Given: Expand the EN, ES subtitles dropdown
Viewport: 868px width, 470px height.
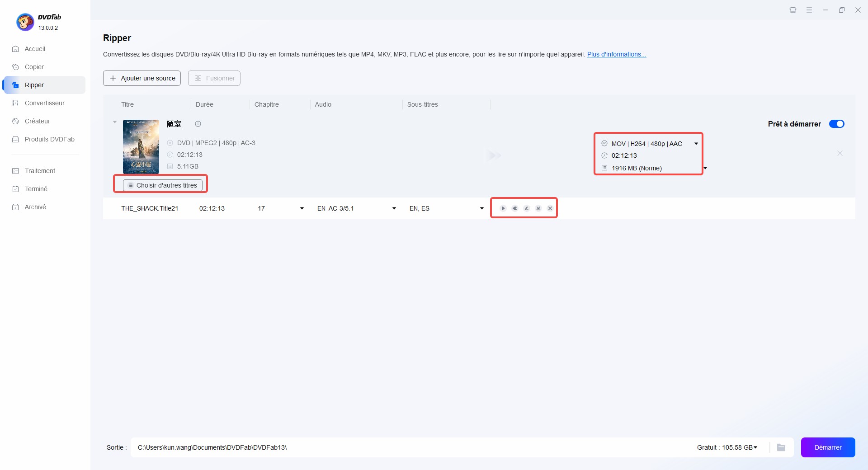Looking at the screenshot, I should [482, 208].
